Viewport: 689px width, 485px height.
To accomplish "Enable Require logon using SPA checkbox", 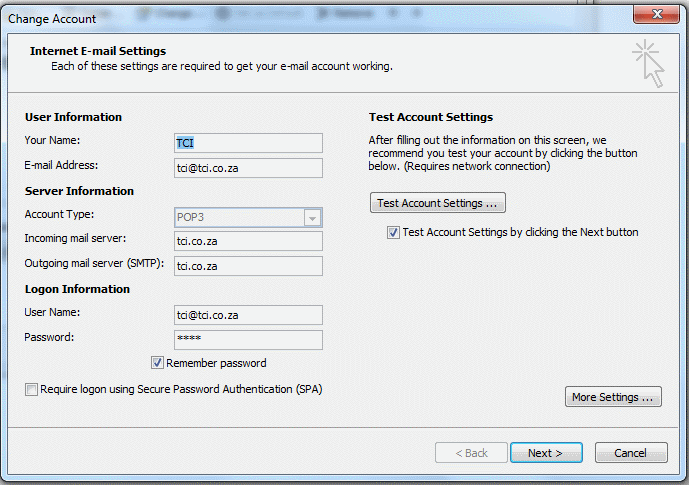I will point(31,389).
